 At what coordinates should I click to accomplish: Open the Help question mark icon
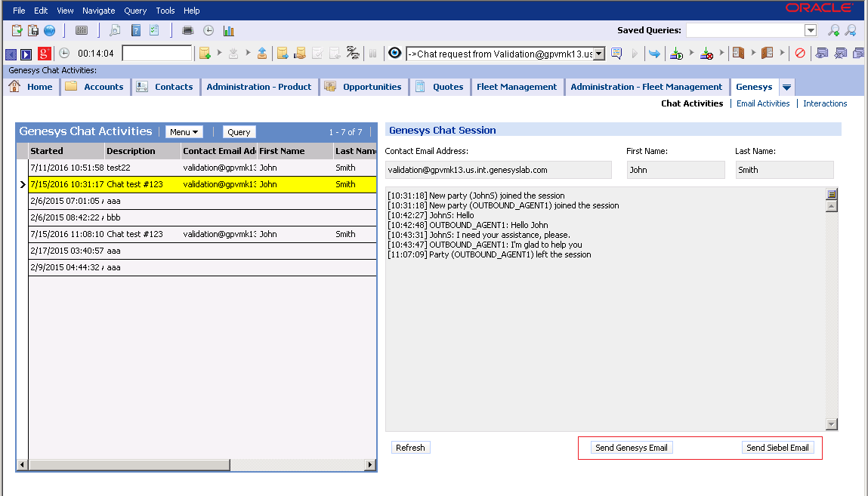click(135, 30)
